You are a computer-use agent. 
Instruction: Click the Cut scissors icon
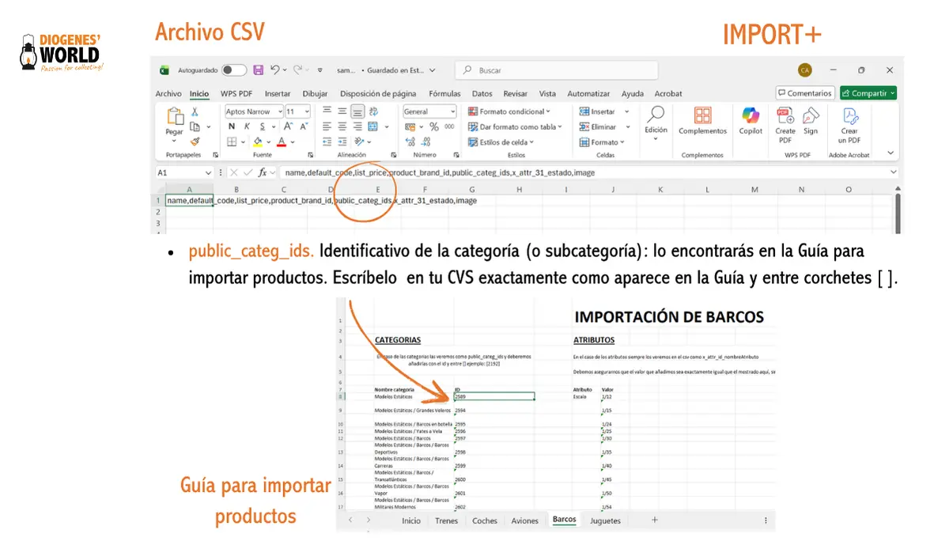[195, 112]
